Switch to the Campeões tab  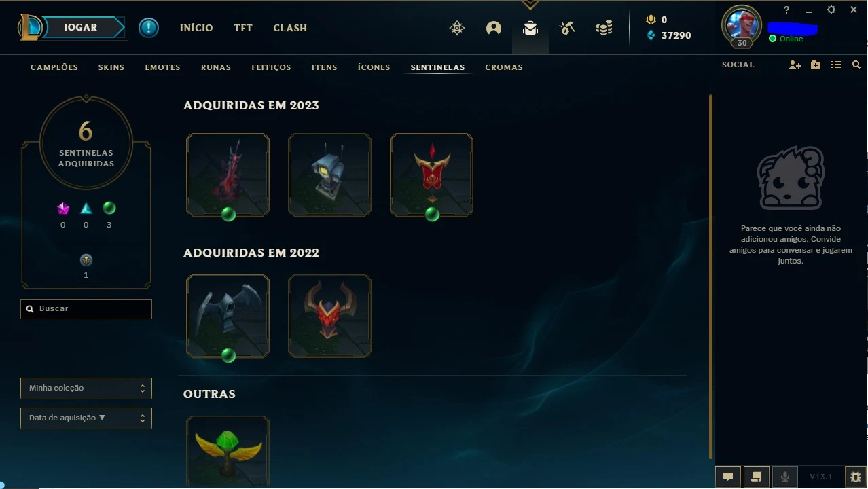click(54, 67)
